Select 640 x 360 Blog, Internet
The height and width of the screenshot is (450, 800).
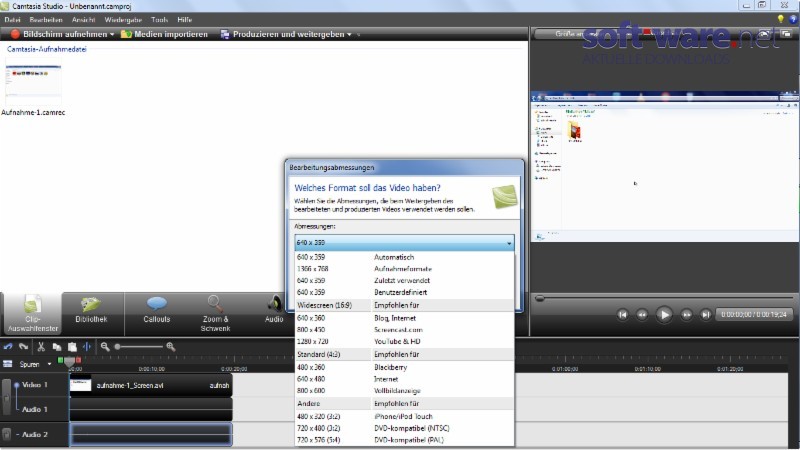(x=405, y=318)
